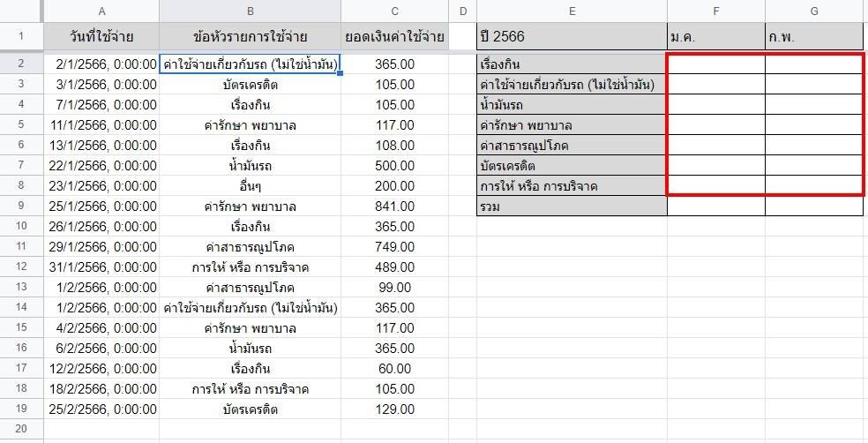The height and width of the screenshot is (443, 868).
Task: Select amount cell 841.00
Action: tap(394, 206)
